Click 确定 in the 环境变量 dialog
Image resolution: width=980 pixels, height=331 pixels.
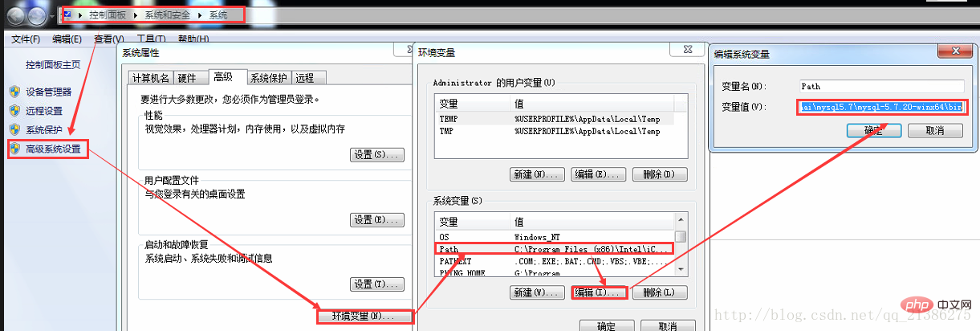[x=608, y=325]
